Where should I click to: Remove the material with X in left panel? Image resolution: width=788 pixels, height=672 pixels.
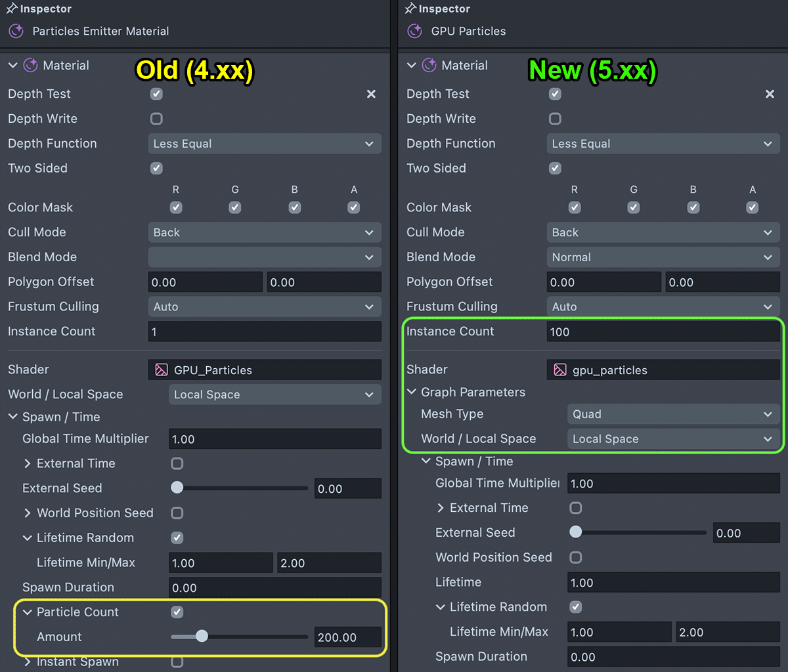pos(371,94)
